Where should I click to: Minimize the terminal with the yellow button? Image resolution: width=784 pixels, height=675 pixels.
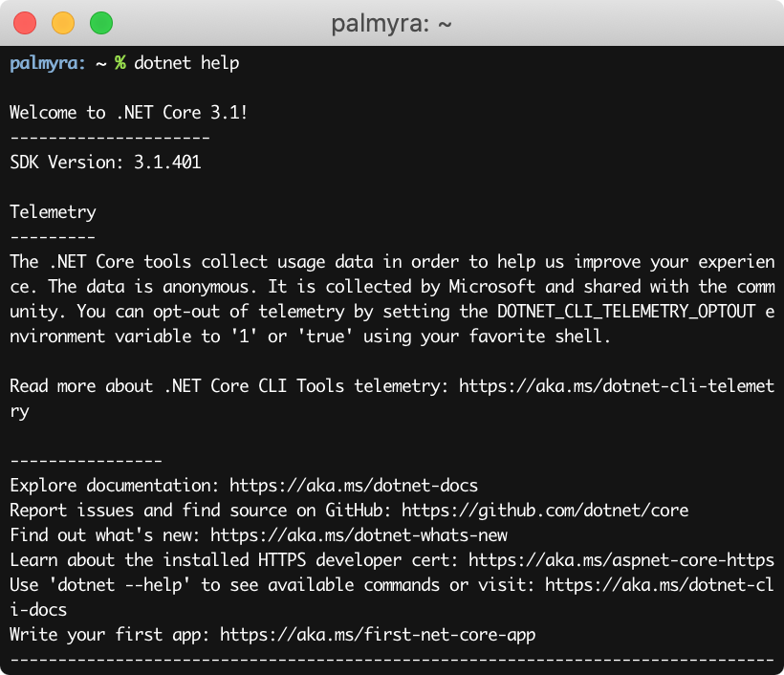point(63,23)
